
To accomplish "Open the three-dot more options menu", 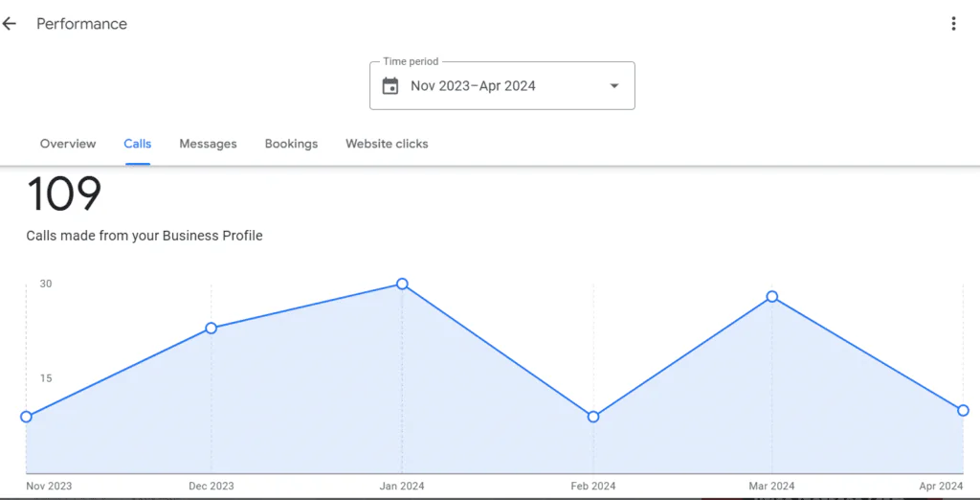I will pos(953,24).
